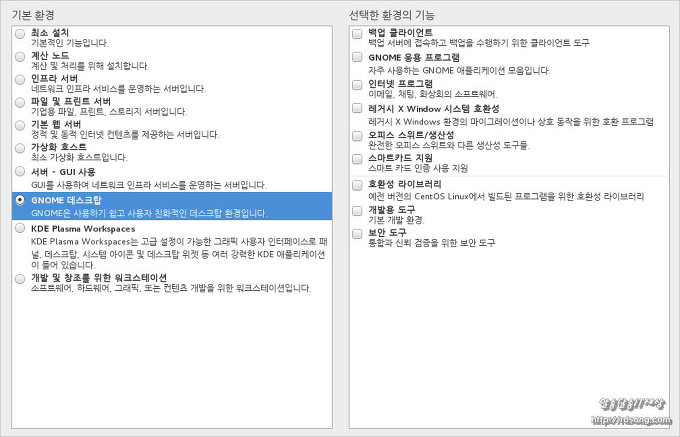This screenshot has width=680, height=437.
Task: Pick the 파일 및 프린트 서버 option
Action: 20,104
